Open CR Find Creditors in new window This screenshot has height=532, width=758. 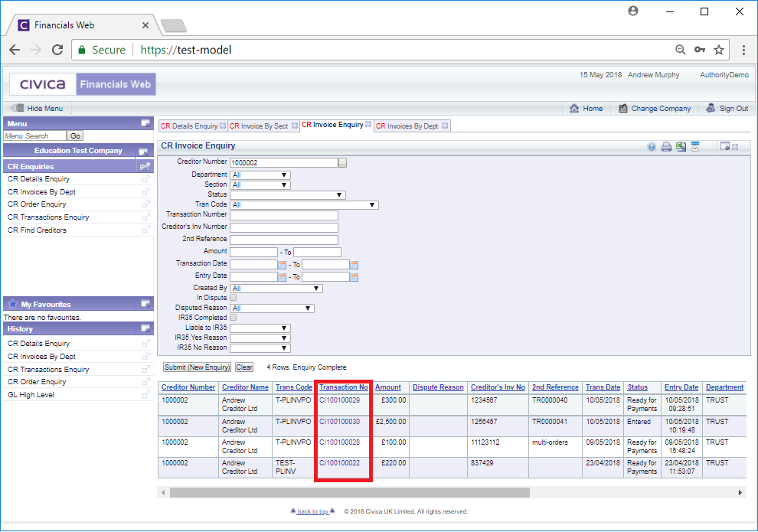145,230
